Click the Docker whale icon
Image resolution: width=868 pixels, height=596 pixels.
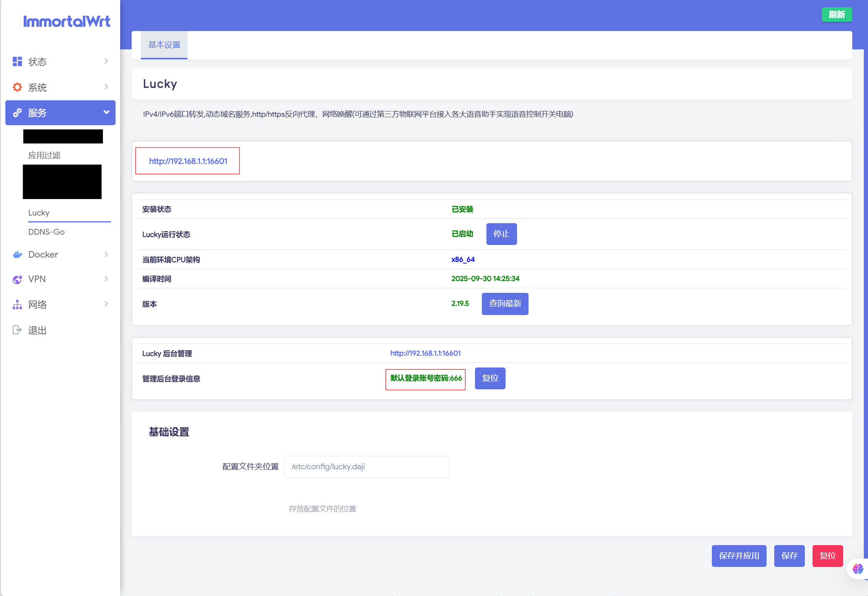17,255
